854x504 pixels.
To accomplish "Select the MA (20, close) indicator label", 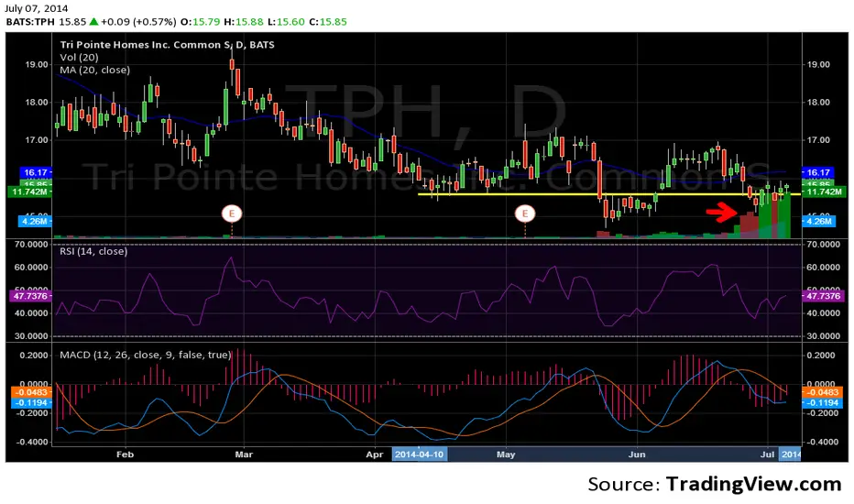I will tap(94, 70).
